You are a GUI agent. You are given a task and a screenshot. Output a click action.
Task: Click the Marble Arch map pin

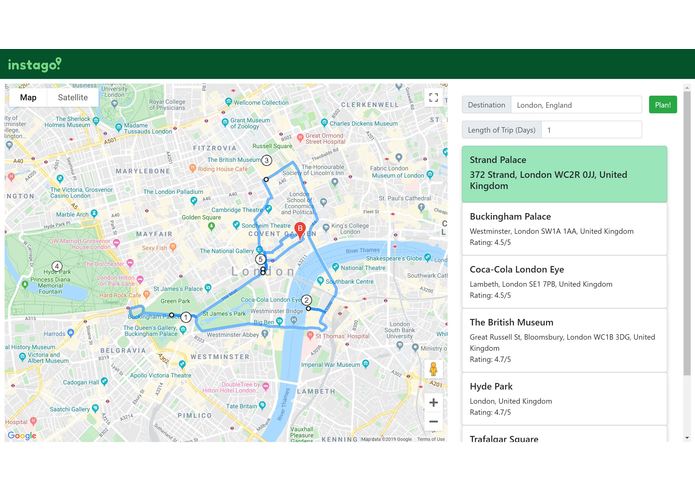point(94,214)
